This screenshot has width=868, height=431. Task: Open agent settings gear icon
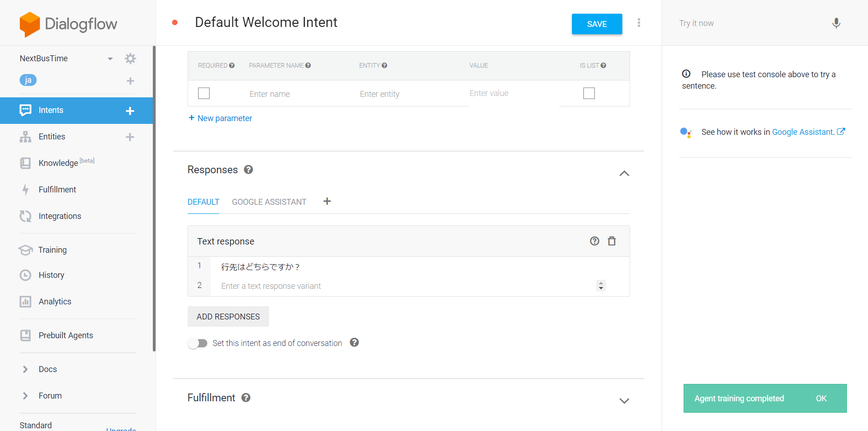tap(130, 59)
